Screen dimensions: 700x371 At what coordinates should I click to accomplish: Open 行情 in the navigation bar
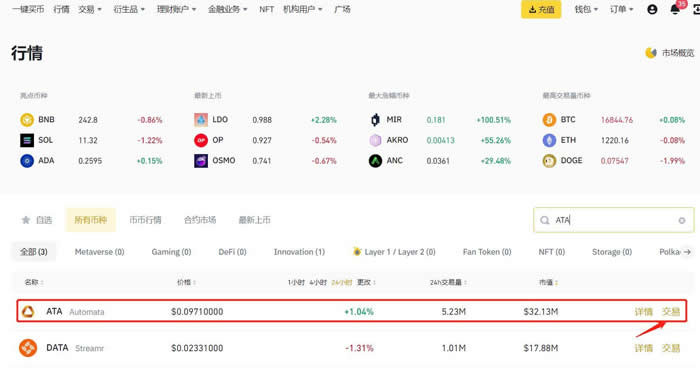tap(61, 9)
